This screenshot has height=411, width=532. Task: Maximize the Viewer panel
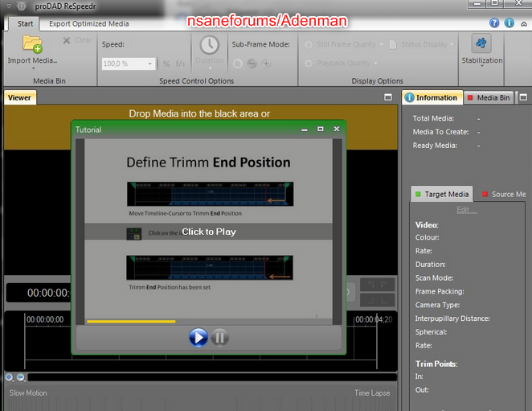(x=388, y=97)
